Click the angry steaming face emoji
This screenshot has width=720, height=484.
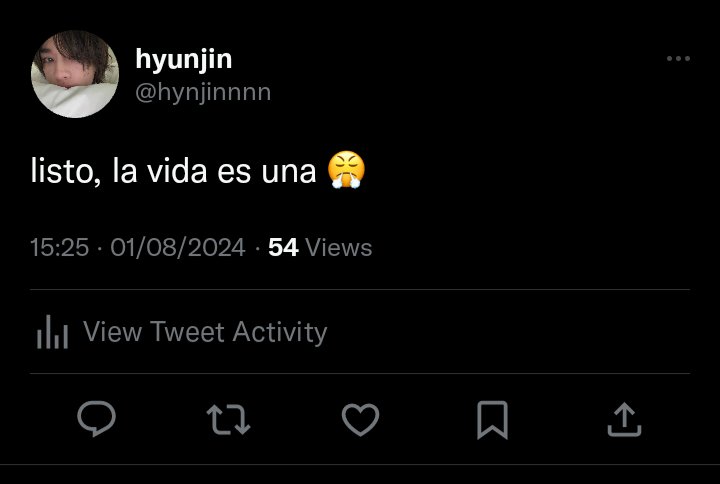tap(346, 170)
